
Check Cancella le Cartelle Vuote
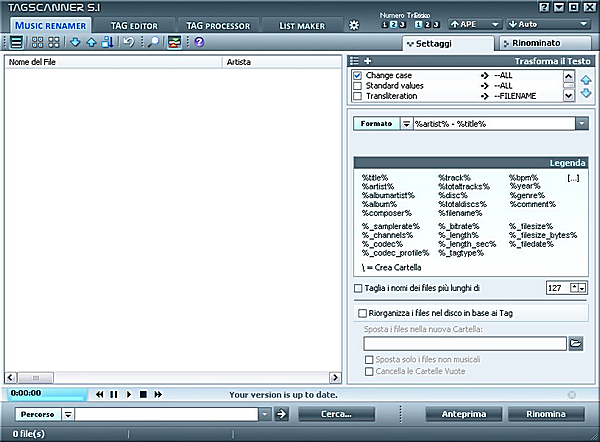click(x=369, y=371)
